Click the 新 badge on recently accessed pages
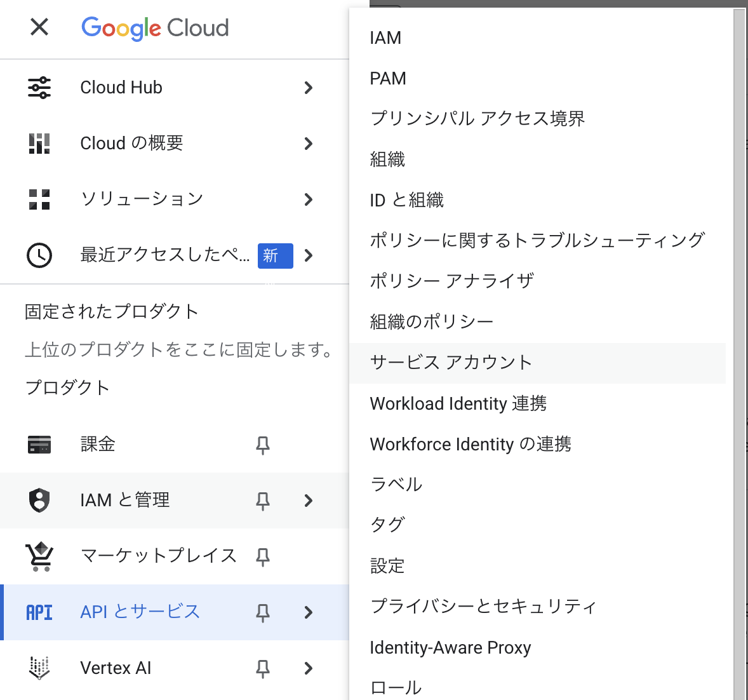The height and width of the screenshot is (700, 748). pos(275,256)
